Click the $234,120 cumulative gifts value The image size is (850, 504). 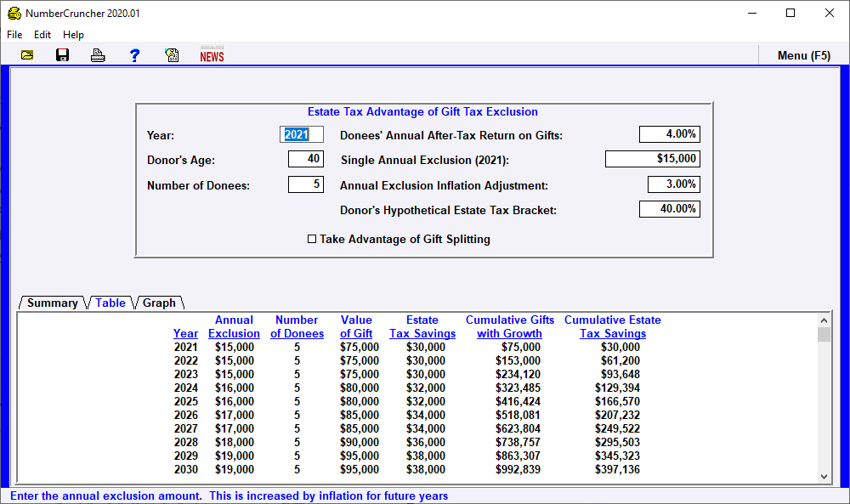coord(518,375)
